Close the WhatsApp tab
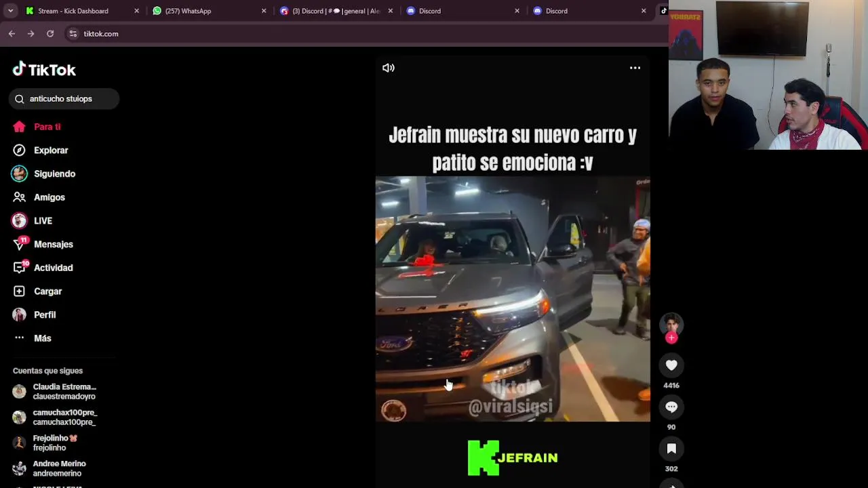This screenshot has height=488, width=868. (264, 11)
